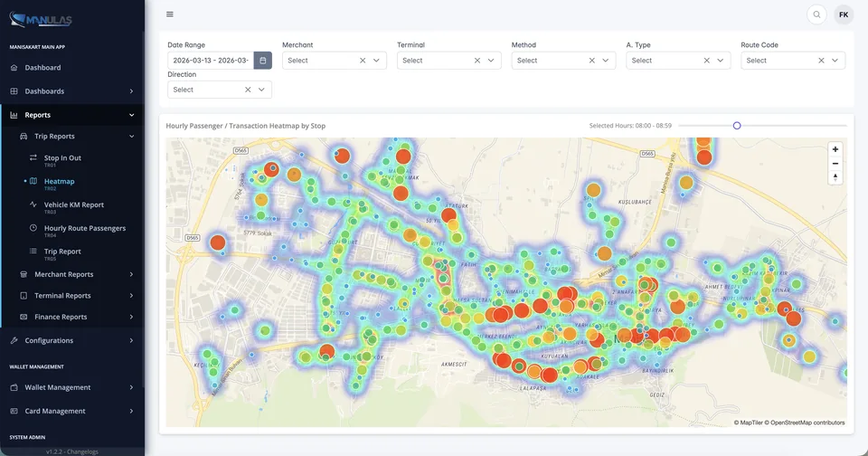Open the search icon button
The image size is (868, 456).
(816, 14)
